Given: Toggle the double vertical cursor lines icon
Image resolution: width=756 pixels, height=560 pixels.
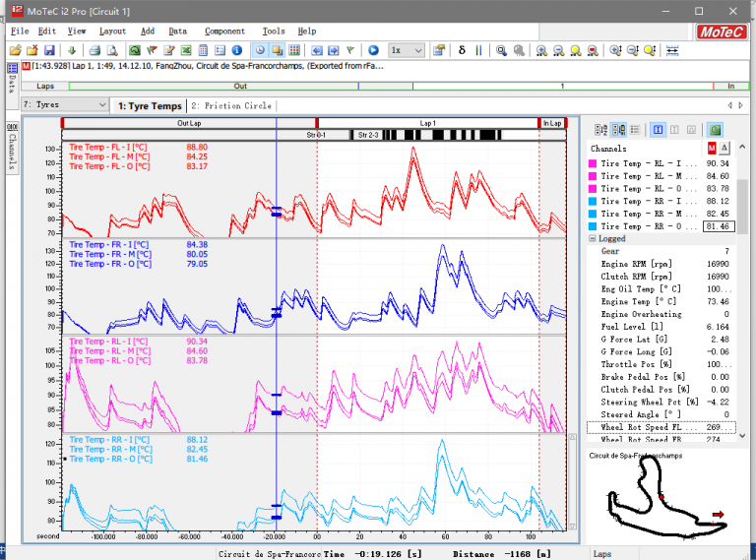Looking at the screenshot, I should point(478,50).
